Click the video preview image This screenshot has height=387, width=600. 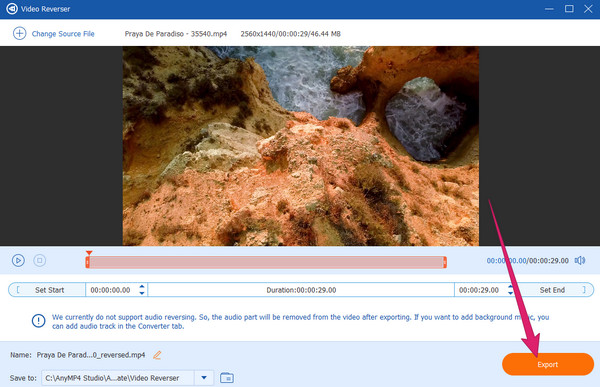point(300,146)
